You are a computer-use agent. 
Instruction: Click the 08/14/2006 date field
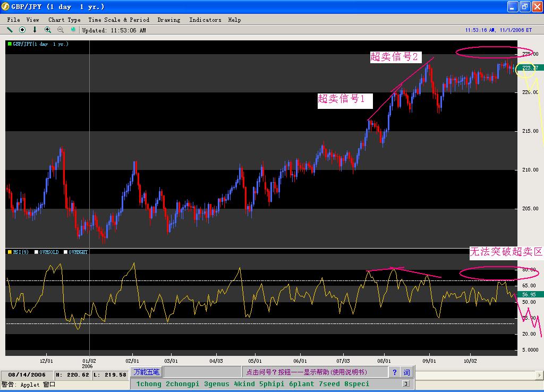pyautogui.click(x=27, y=374)
